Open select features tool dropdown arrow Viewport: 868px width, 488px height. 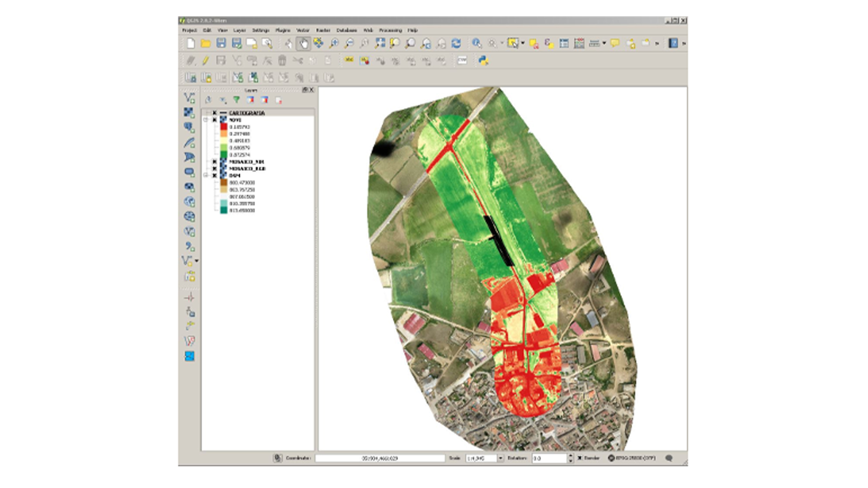click(x=523, y=43)
